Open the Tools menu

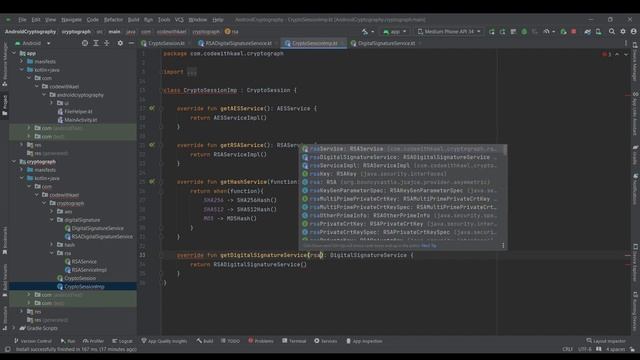(164, 20)
